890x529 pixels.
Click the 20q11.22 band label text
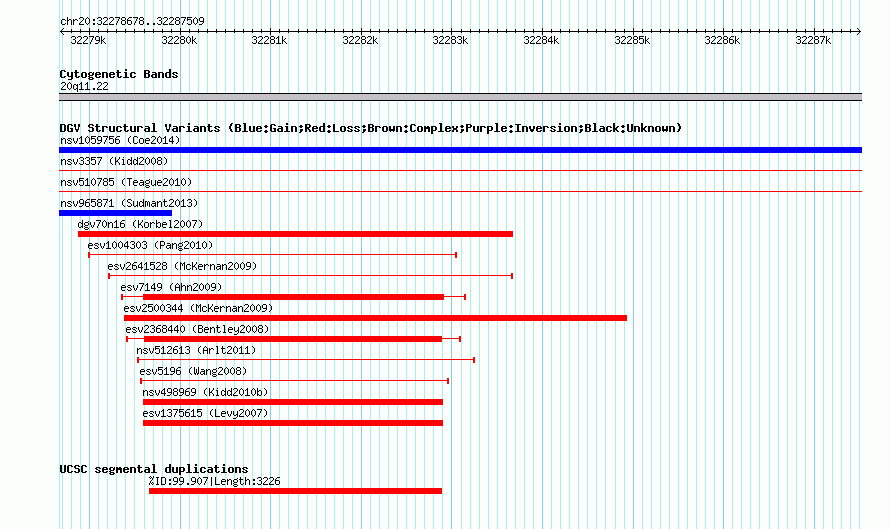click(84, 86)
